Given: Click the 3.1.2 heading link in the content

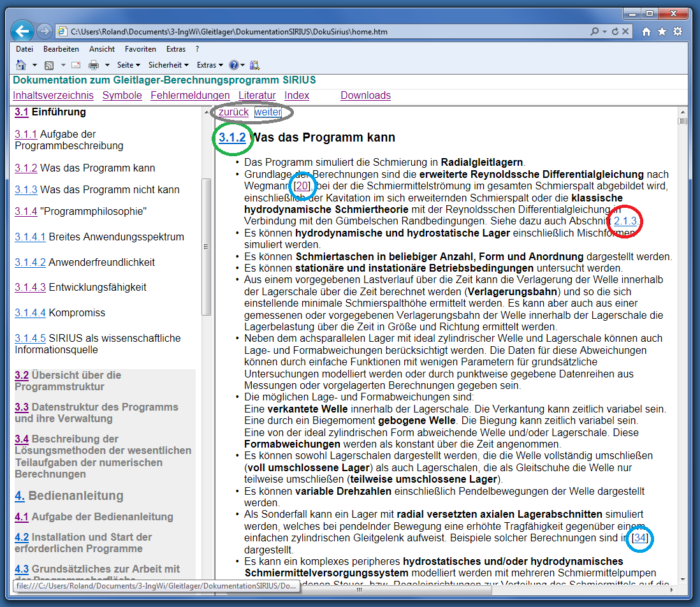Looking at the screenshot, I should pos(232,138).
